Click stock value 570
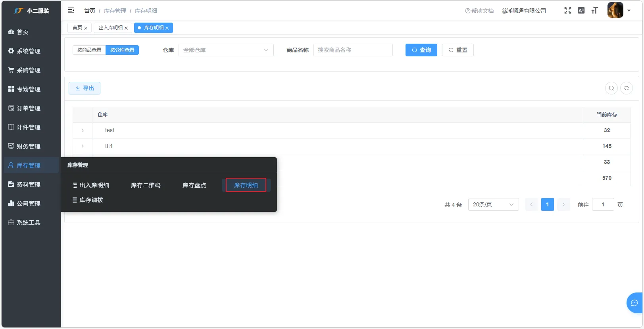 [607, 178]
